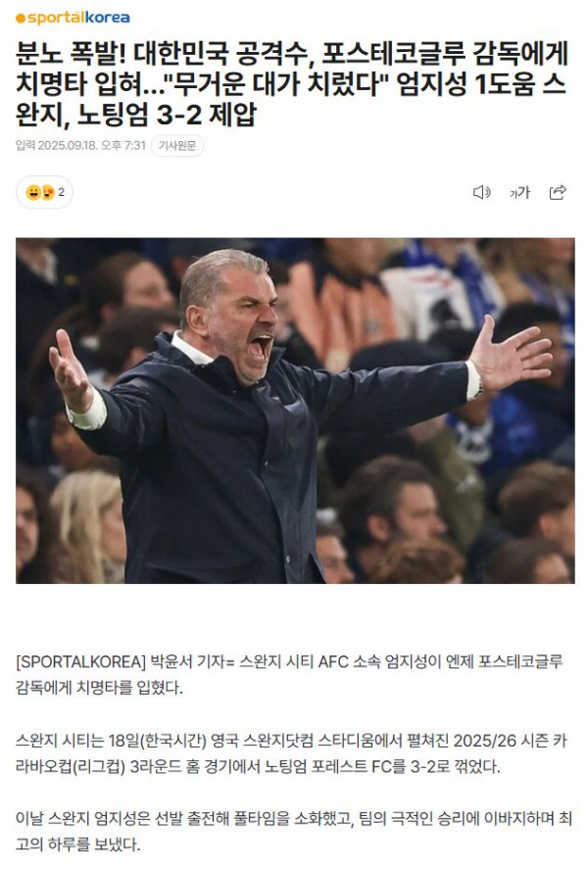Click the article headline starting with 분노 폭발

pos(292,84)
